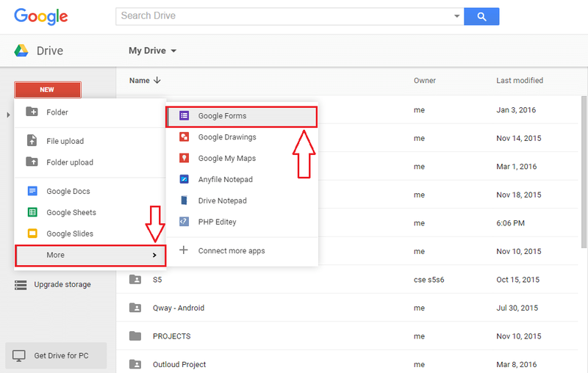The width and height of the screenshot is (588, 373).
Task: Select Connect more apps
Action: point(242,250)
